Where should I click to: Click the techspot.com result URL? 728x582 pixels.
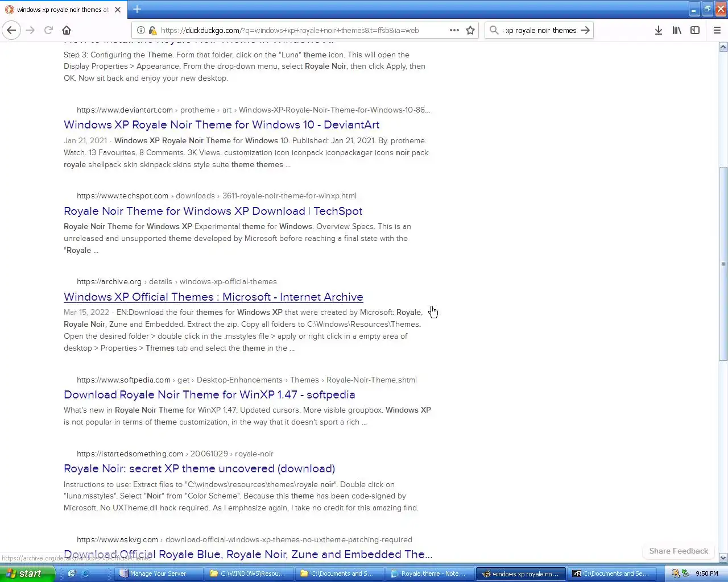(217, 196)
